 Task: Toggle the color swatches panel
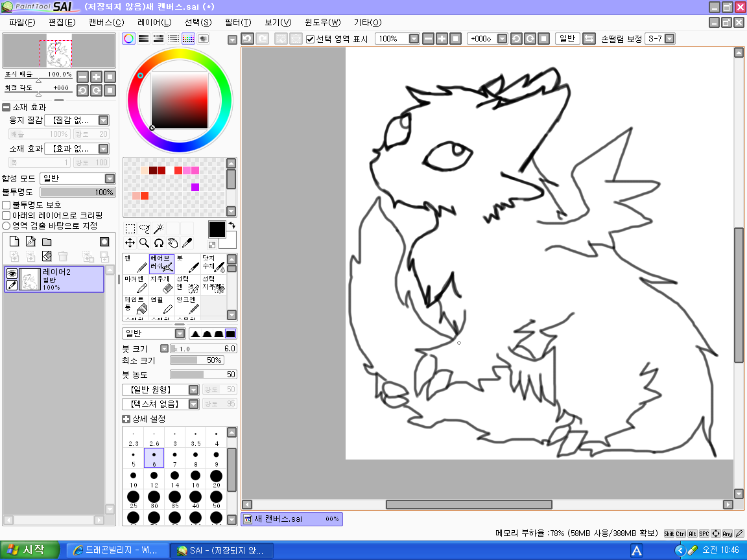coord(188,39)
